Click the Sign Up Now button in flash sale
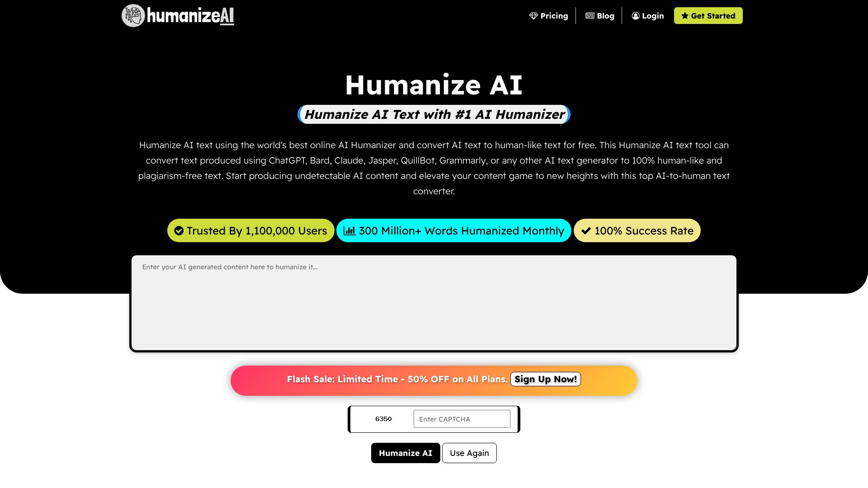The image size is (868, 488). 545,379
